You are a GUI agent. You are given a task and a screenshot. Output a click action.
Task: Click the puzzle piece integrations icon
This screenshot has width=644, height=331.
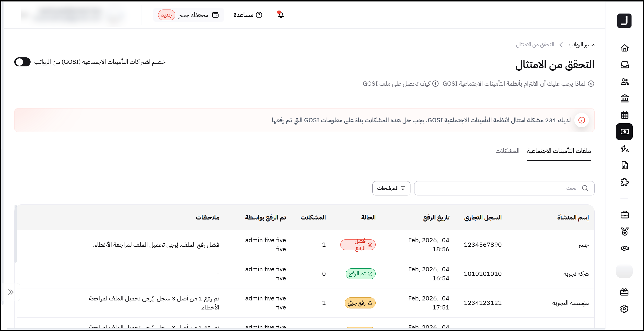pyautogui.click(x=624, y=182)
